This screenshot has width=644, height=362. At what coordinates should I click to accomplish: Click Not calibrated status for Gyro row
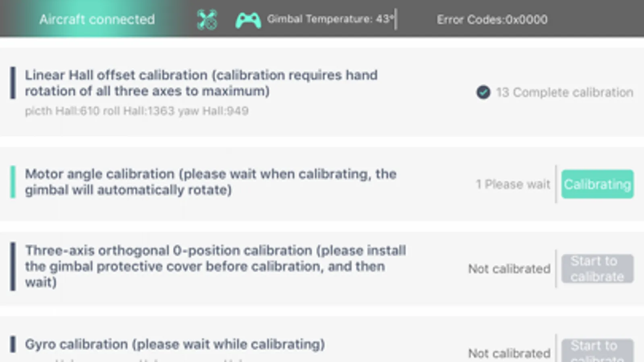pyautogui.click(x=509, y=353)
